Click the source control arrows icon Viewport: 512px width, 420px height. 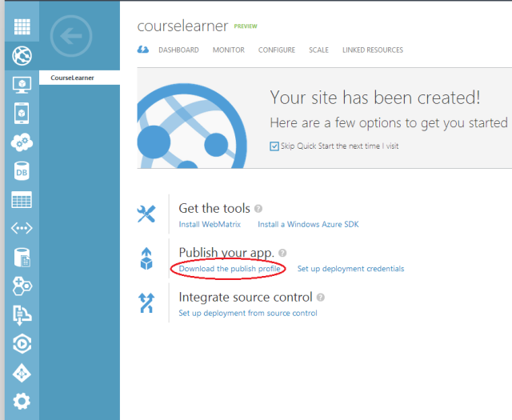[x=146, y=302]
